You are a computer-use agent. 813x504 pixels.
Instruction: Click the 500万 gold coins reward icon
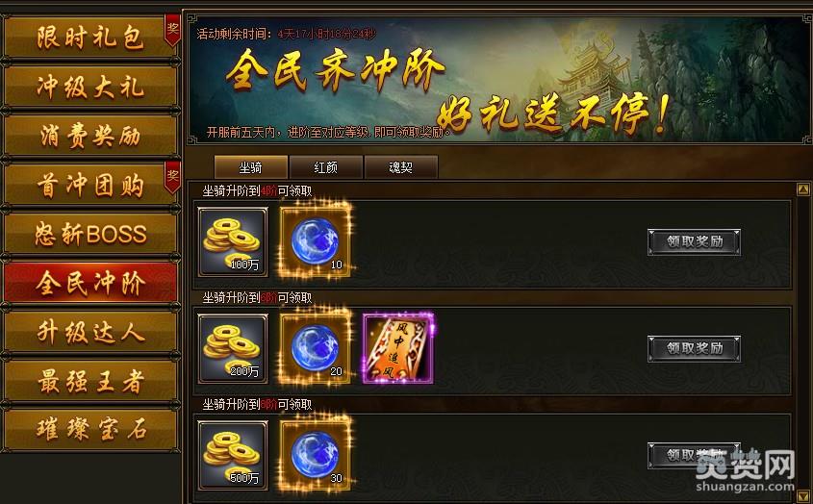click(233, 455)
